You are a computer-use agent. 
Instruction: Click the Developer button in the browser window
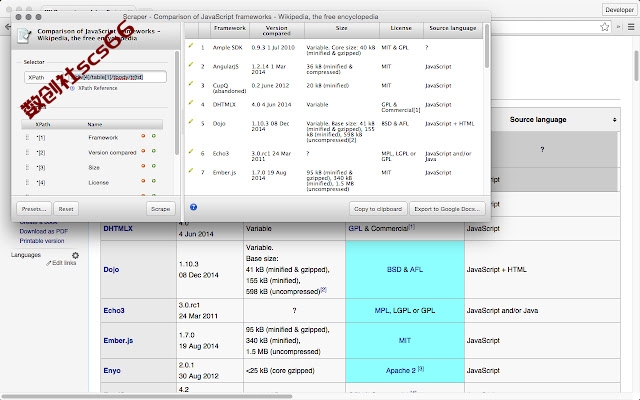click(619, 10)
